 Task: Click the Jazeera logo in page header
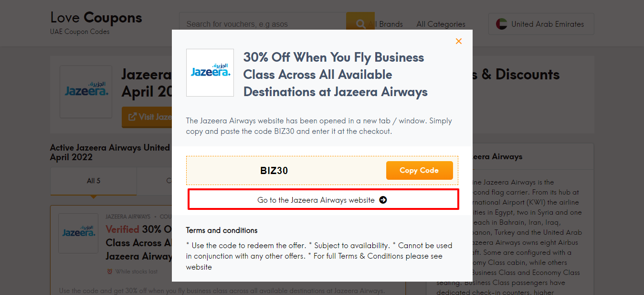coord(86,92)
